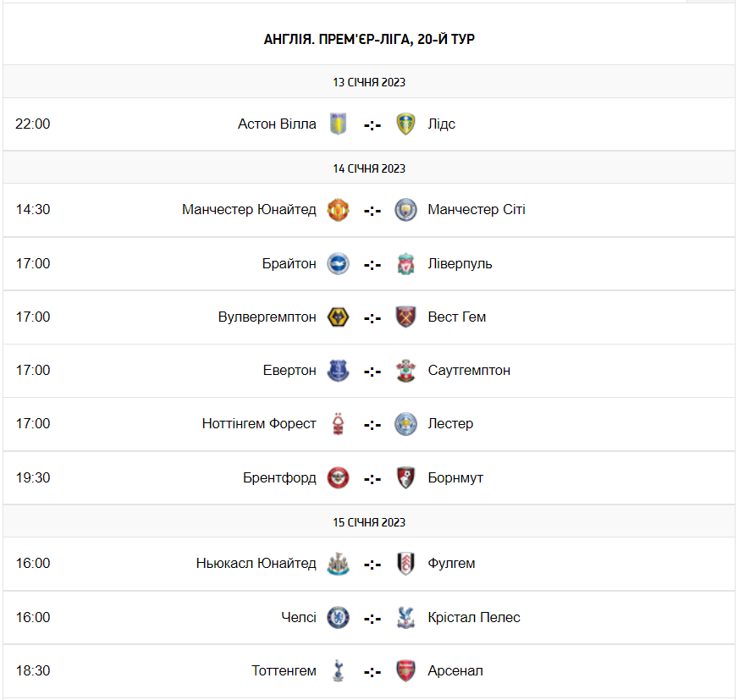739x700 pixels.
Task: Click the 14 СІЧНЯ 2023 date header
Action: (369, 168)
